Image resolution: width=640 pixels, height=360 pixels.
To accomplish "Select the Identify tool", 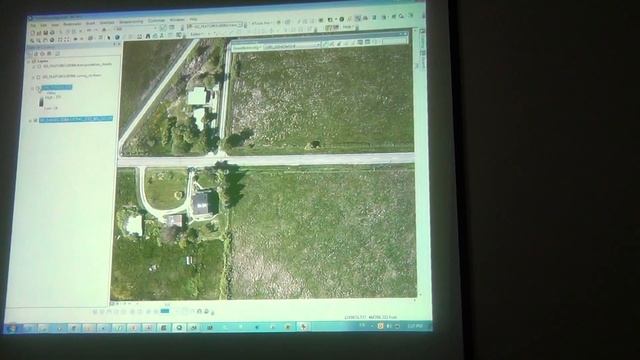I will (x=117, y=37).
